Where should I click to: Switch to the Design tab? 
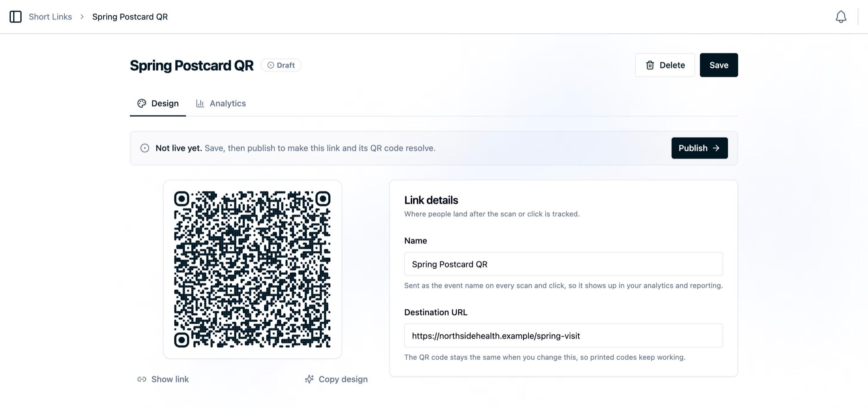158,103
